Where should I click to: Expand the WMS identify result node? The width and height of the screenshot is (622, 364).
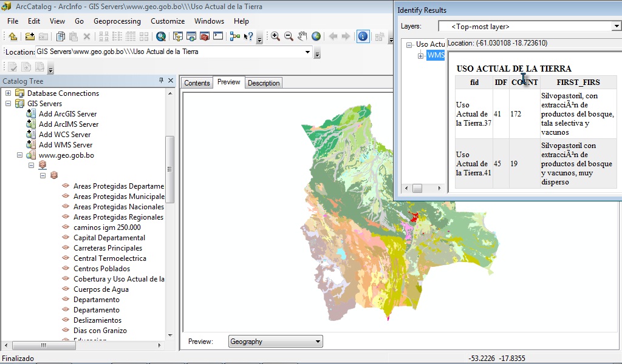[x=420, y=56]
